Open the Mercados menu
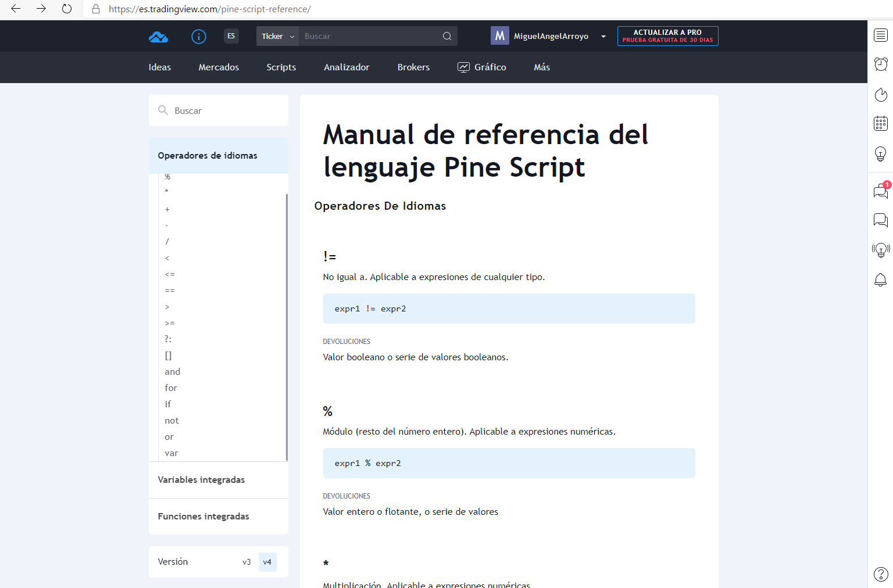Screen dimensions: 893x588 click(219, 67)
